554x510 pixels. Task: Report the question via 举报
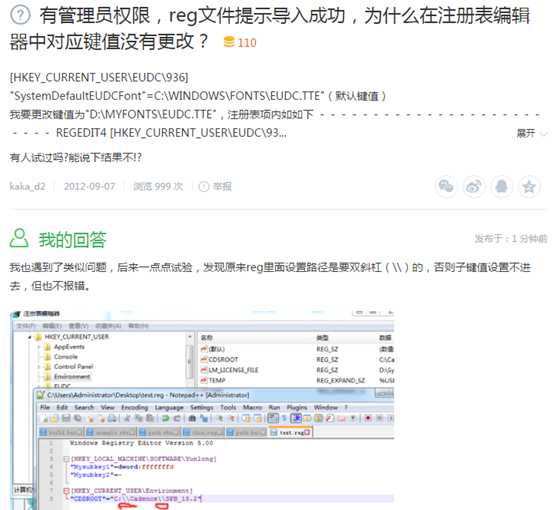pos(215,186)
